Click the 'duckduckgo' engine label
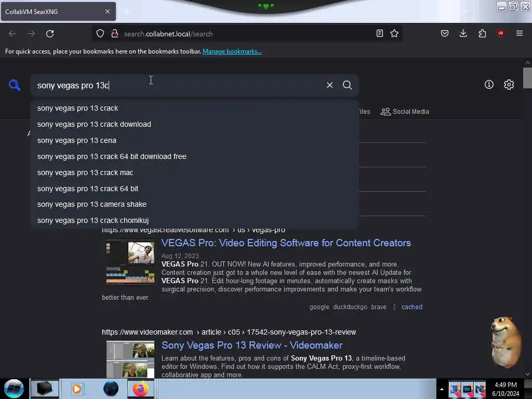532x399 pixels. tap(350, 307)
